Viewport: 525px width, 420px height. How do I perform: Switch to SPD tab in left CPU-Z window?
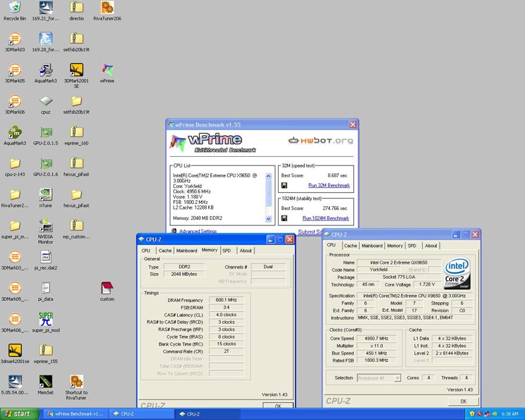click(227, 251)
